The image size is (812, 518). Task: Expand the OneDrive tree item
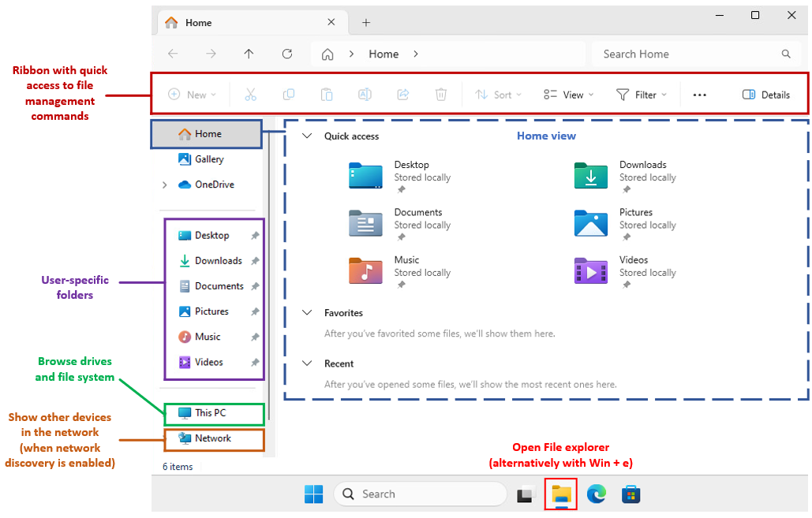tap(164, 184)
